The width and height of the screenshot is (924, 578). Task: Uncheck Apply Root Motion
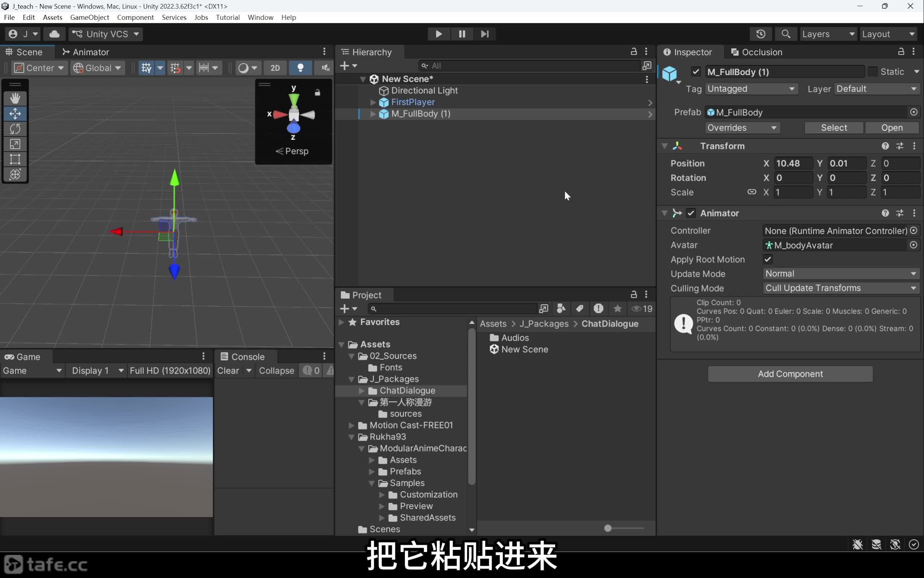pyautogui.click(x=767, y=259)
